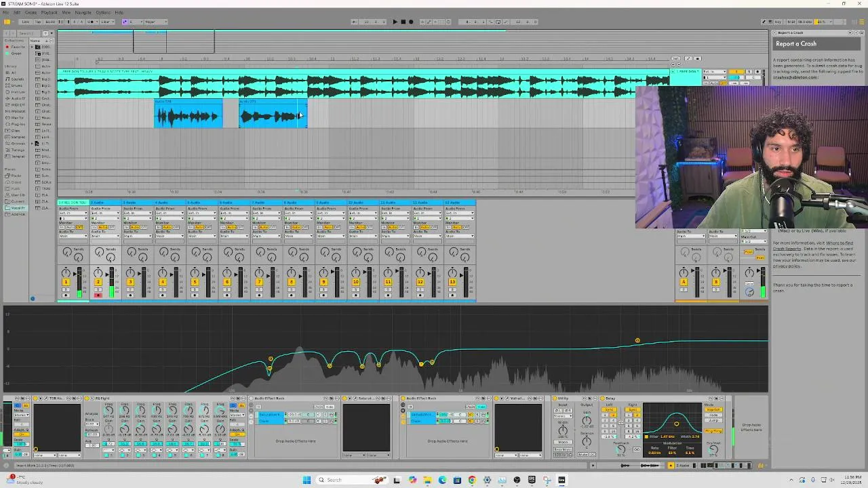Select the second light-blue audio clip
868x488 pixels.
273,113
